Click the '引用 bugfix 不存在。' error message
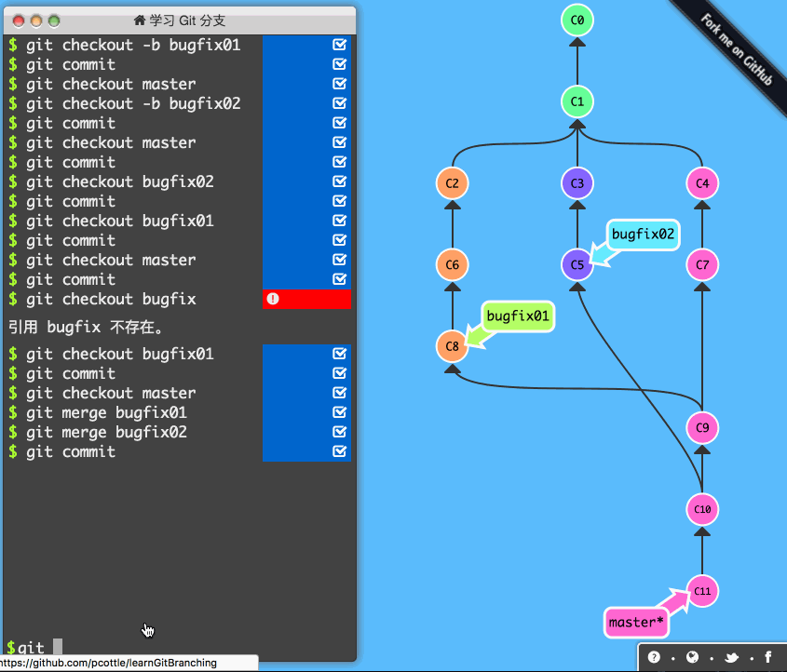 point(86,327)
